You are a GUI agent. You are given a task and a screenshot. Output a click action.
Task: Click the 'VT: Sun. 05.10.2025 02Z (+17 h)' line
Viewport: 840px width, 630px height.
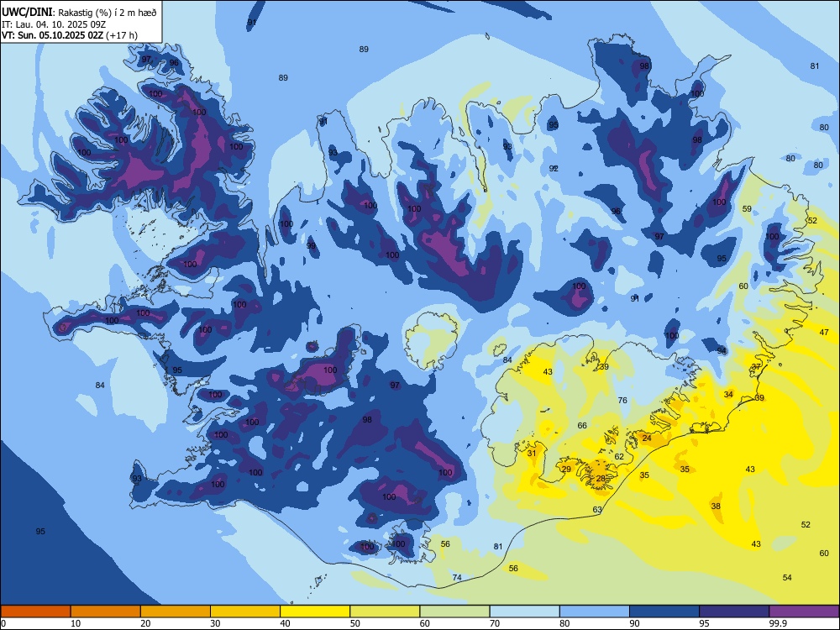click(70, 35)
